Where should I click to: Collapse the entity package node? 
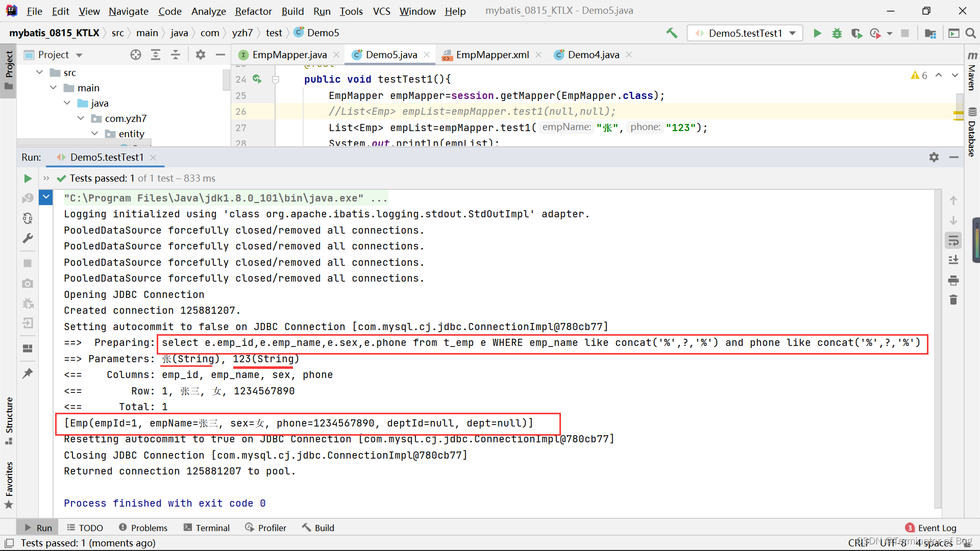pyautogui.click(x=94, y=134)
